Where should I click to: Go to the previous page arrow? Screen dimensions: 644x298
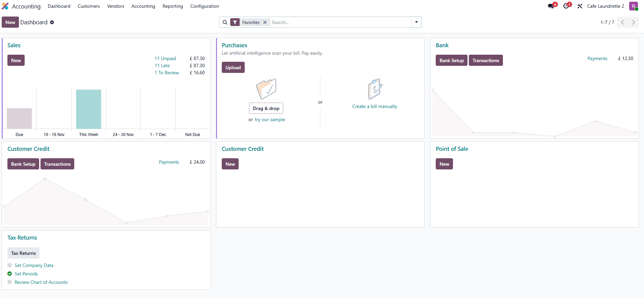click(x=622, y=22)
